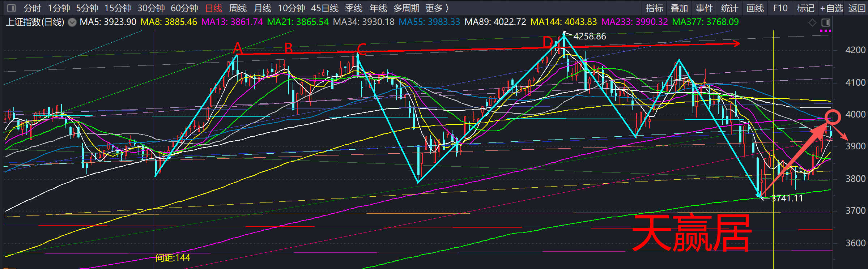Switch to the 月线 chart
Screen dimensions: 868x269
click(x=263, y=8)
